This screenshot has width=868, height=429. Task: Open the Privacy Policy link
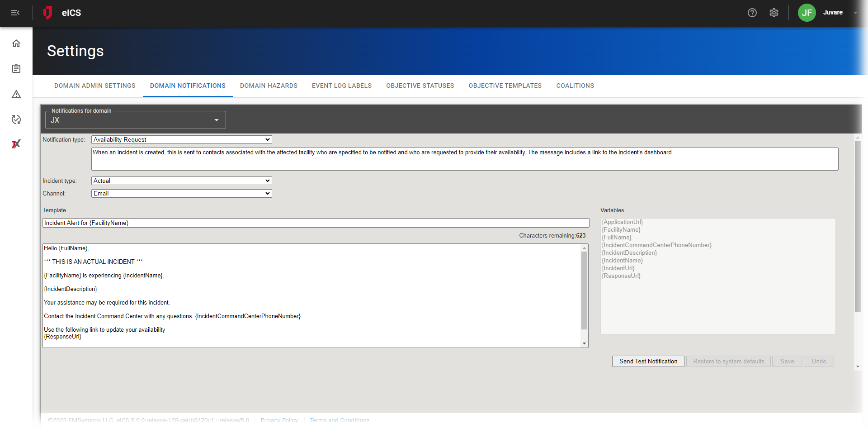point(279,420)
